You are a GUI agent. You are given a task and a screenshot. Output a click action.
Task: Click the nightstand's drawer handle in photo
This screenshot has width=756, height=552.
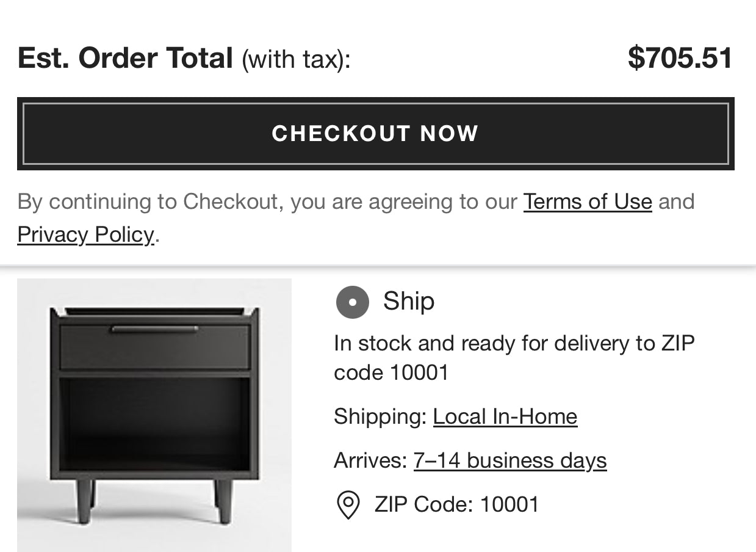click(154, 330)
